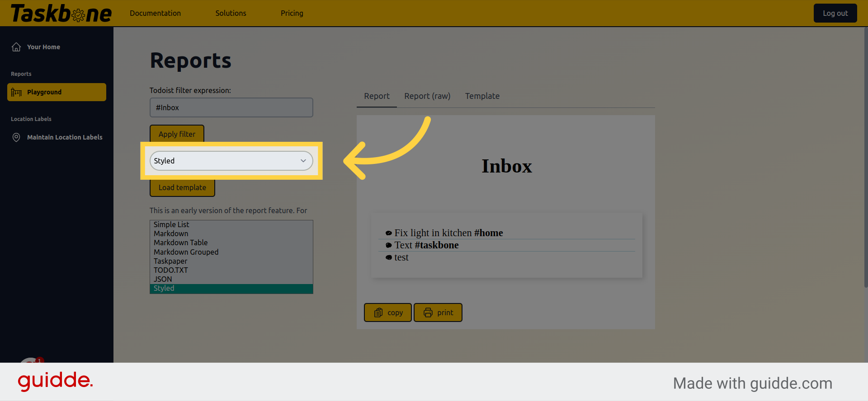
Task: Click task 'Text #taskbone'
Action: click(426, 245)
